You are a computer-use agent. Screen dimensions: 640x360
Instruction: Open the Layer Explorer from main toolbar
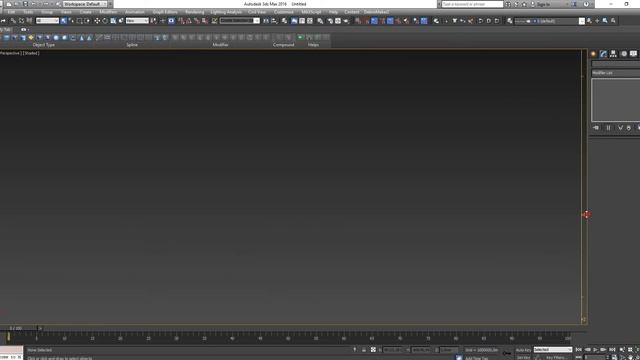(x=284, y=20)
